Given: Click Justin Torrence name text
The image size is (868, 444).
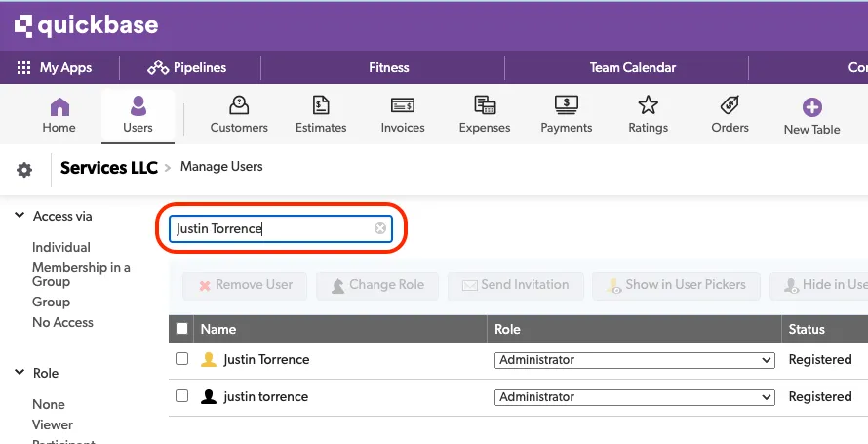Looking at the screenshot, I should click(266, 360).
